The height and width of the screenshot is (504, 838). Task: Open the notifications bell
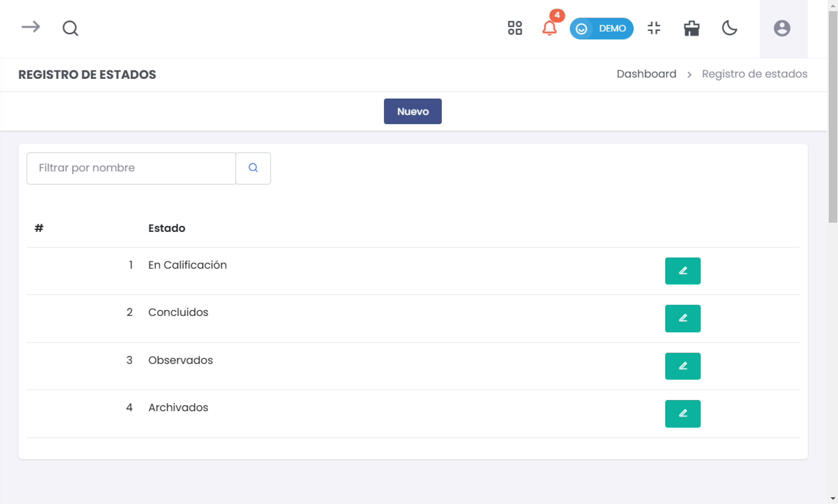549,28
